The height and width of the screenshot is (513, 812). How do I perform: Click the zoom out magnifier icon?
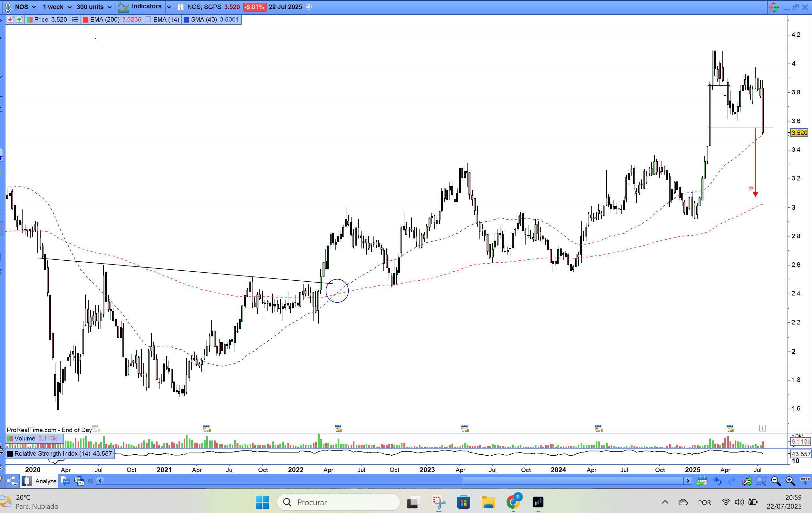(x=775, y=481)
